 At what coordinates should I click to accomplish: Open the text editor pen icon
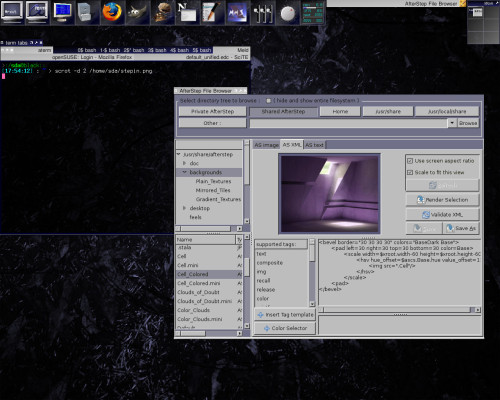click(x=212, y=12)
